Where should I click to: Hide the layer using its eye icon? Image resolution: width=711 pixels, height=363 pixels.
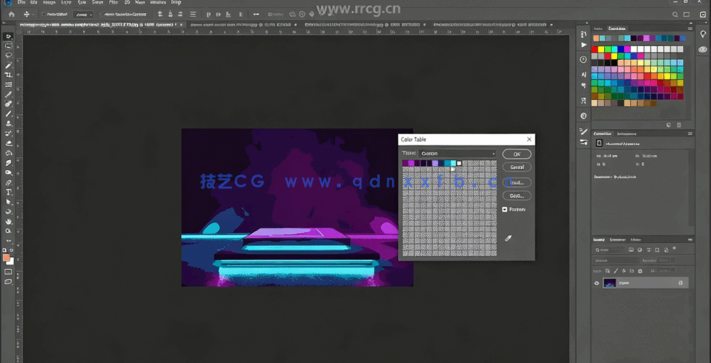pyautogui.click(x=597, y=283)
